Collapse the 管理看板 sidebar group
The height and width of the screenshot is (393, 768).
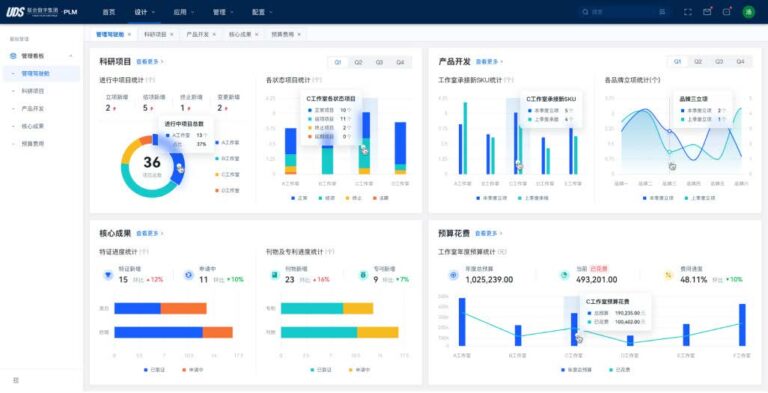pyautogui.click(x=71, y=56)
